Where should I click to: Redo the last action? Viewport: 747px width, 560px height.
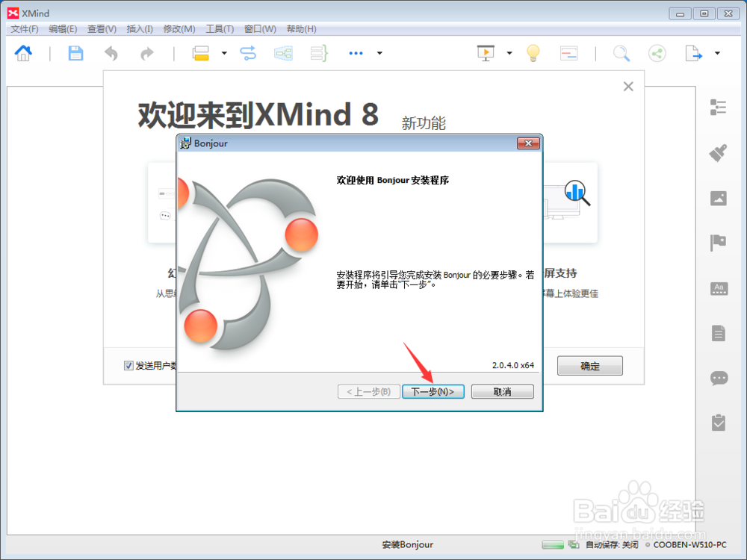146,53
